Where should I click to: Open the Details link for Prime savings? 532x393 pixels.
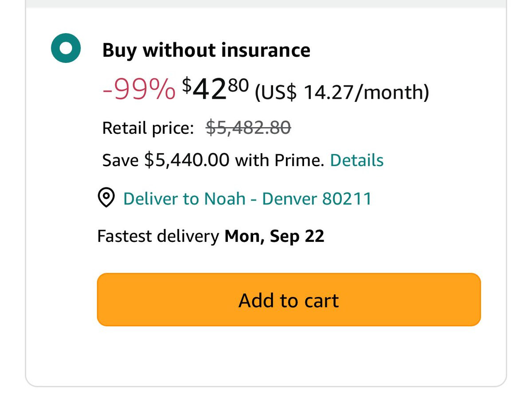point(357,160)
